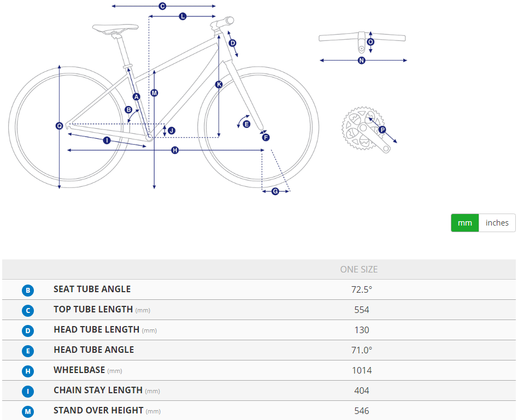Click the handlebar top-view illustration
The width and height of the screenshot is (518, 420).
point(362,38)
